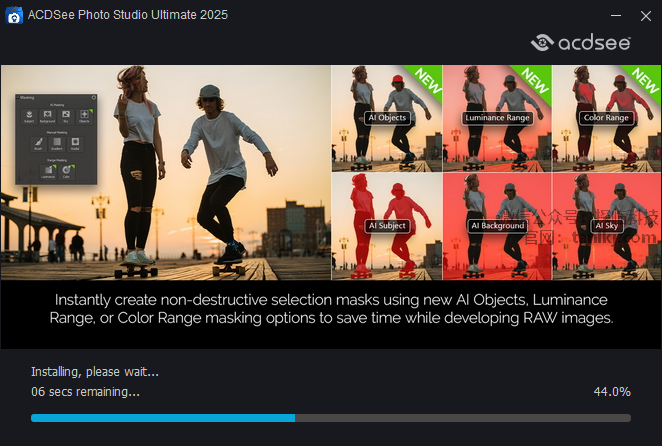
Task: Select the AI Subject preview thumbnail
Action: [x=386, y=226]
